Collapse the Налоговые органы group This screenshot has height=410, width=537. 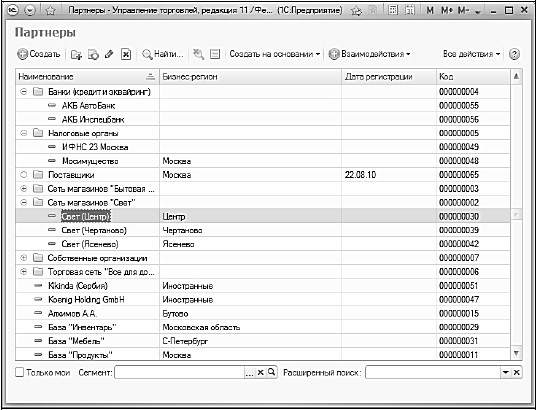[23, 133]
